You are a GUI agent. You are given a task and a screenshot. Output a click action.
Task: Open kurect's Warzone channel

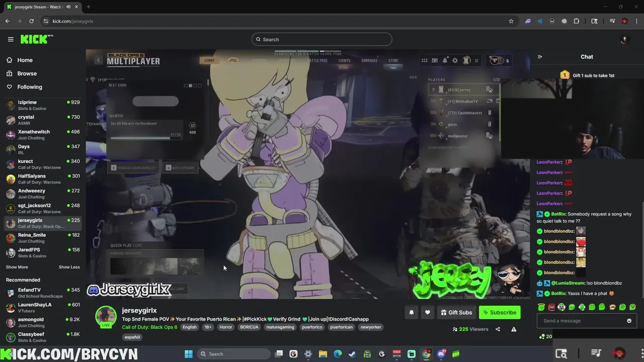[43, 164]
